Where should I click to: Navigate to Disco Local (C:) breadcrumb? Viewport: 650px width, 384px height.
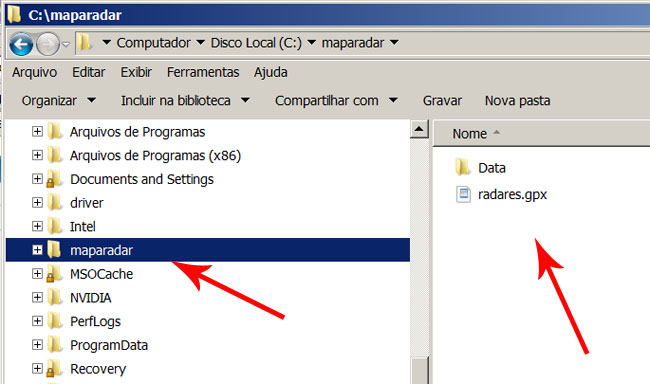coord(256,43)
